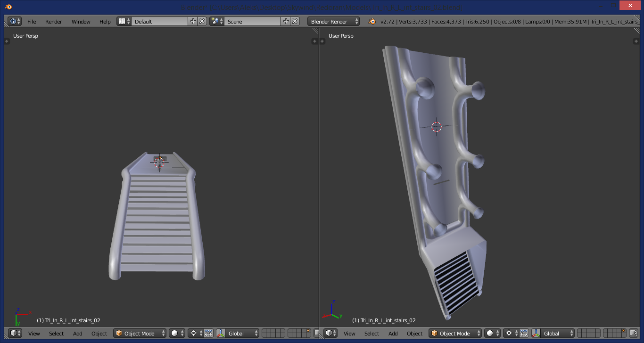Click Select in right viewport header

pos(372,333)
